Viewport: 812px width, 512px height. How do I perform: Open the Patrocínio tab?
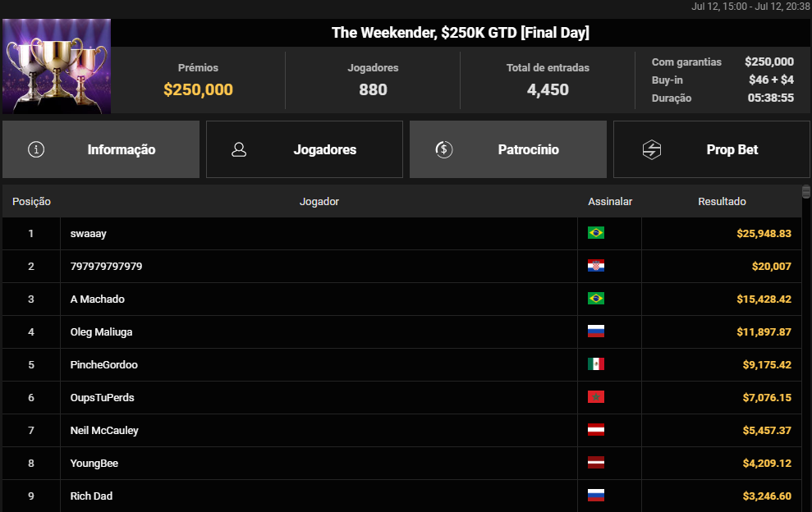[508, 149]
